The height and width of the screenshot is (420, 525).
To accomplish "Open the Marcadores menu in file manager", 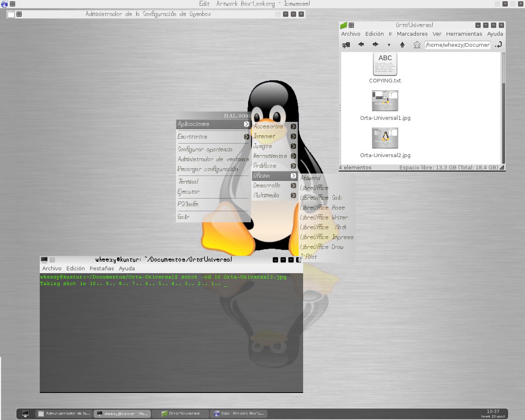I will [x=412, y=34].
